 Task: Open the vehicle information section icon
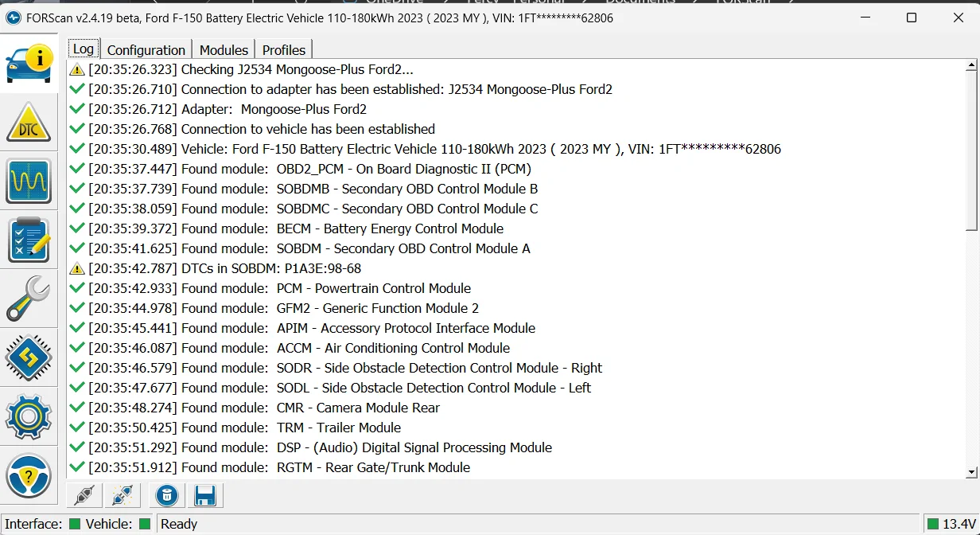29,64
